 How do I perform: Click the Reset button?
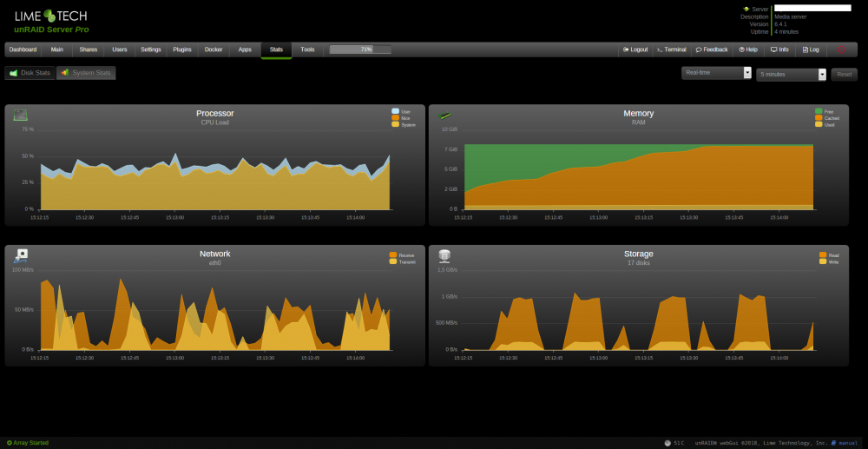[x=845, y=74]
